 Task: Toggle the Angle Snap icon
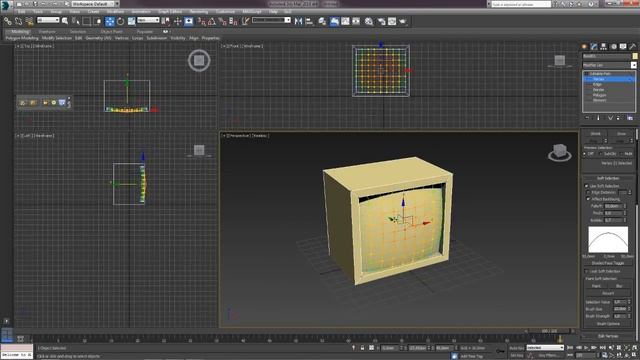click(212, 21)
